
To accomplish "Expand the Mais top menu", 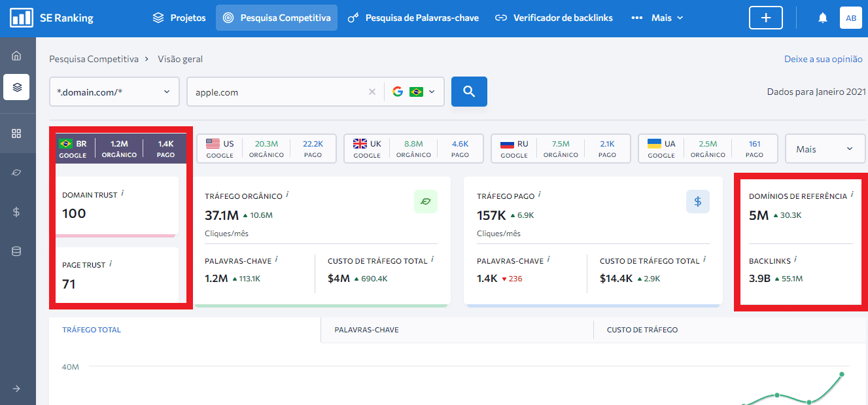I will [x=657, y=18].
